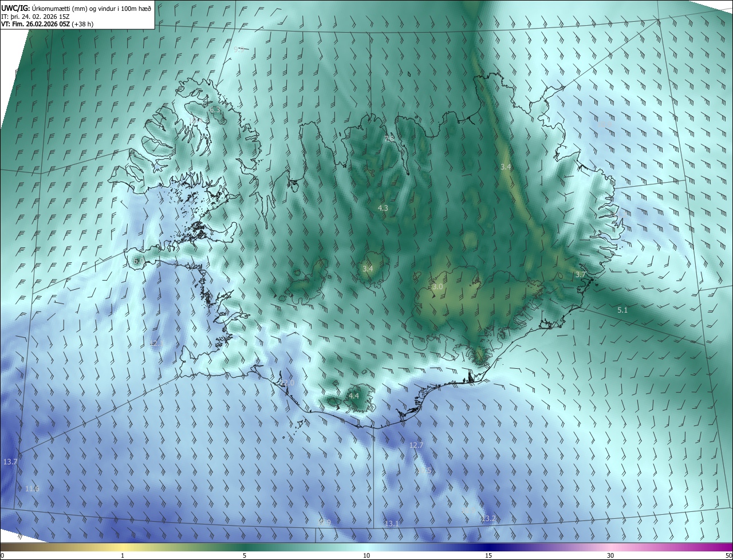
Task: Click the 6.3 value label in the Westfjords
Action: (x=215, y=110)
